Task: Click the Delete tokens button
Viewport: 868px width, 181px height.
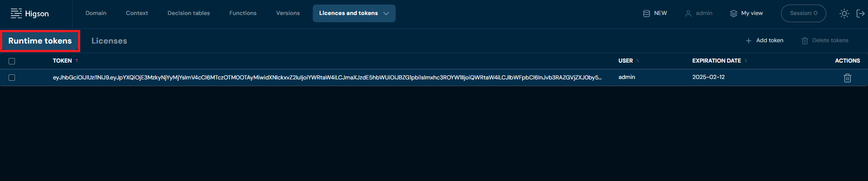Action: [825, 40]
